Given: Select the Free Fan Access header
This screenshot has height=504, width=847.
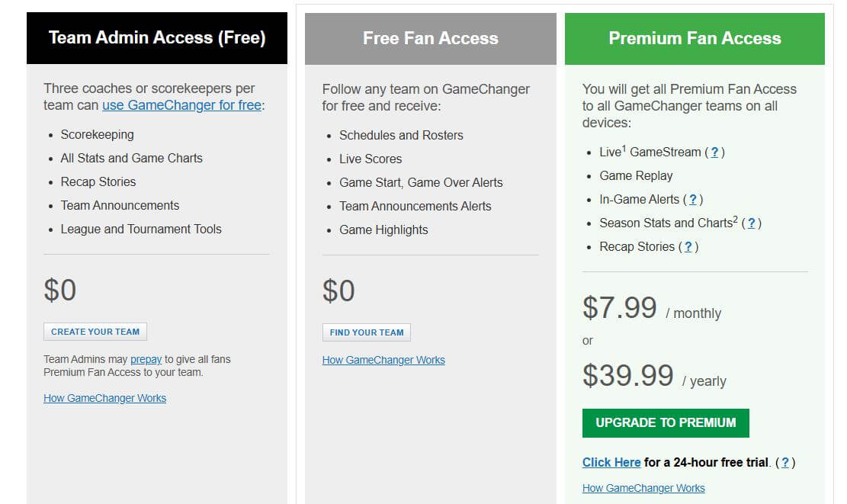Looking at the screenshot, I should pyautogui.click(x=430, y=37).
